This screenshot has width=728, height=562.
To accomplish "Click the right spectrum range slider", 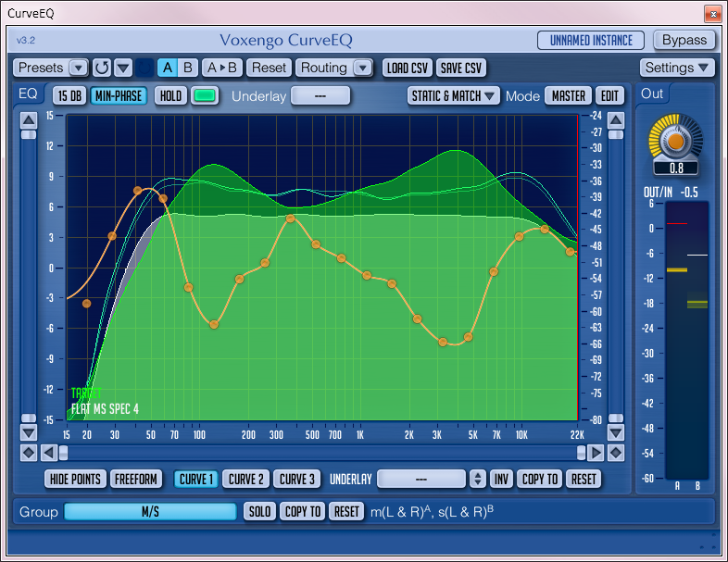I will [x=616, y=277].
